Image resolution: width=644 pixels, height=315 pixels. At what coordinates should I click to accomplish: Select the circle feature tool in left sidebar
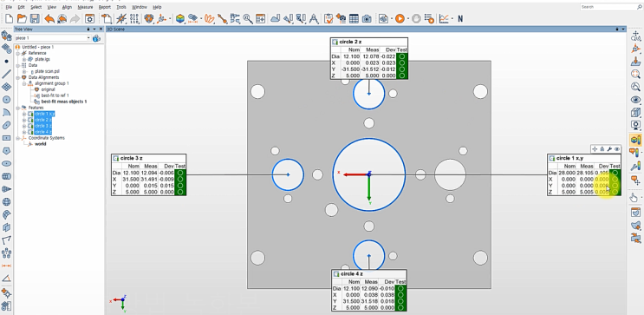point(6,100)
